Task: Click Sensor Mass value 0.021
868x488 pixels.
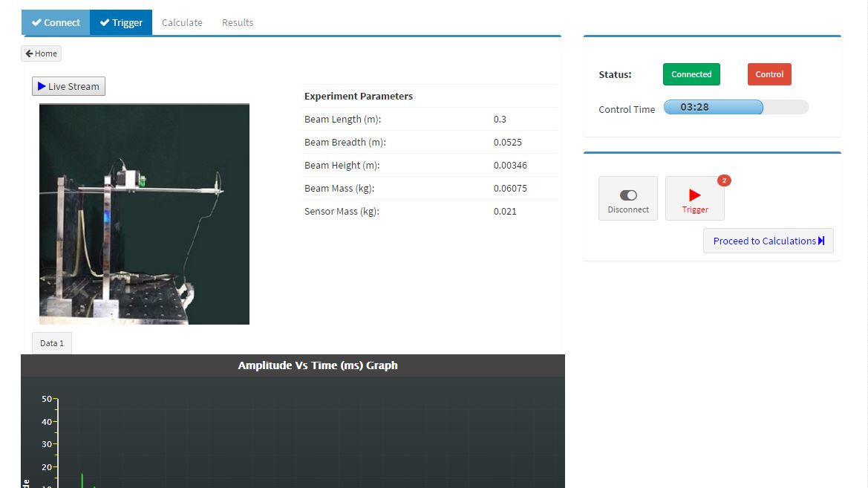Action: coord(505,212)
